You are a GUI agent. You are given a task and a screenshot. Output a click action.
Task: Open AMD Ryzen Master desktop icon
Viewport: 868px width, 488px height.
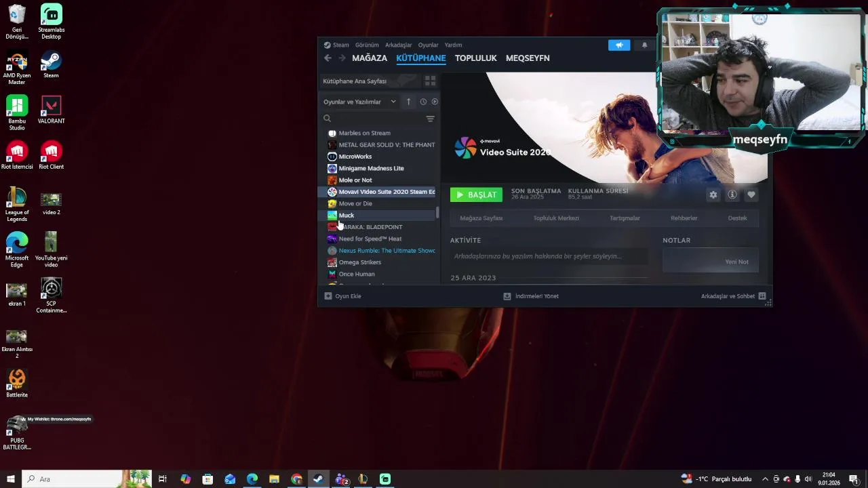point(17,68)
